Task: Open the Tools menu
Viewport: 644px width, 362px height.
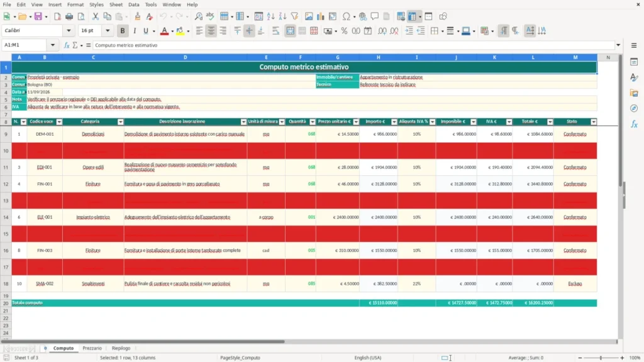Action: [151, 4]
